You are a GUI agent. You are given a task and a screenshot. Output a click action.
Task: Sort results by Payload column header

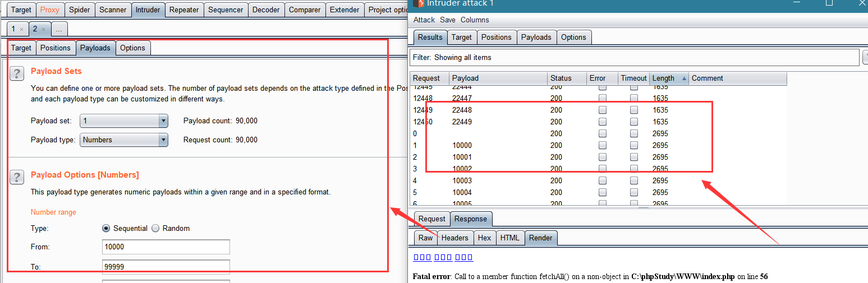(x=498, y=78)
